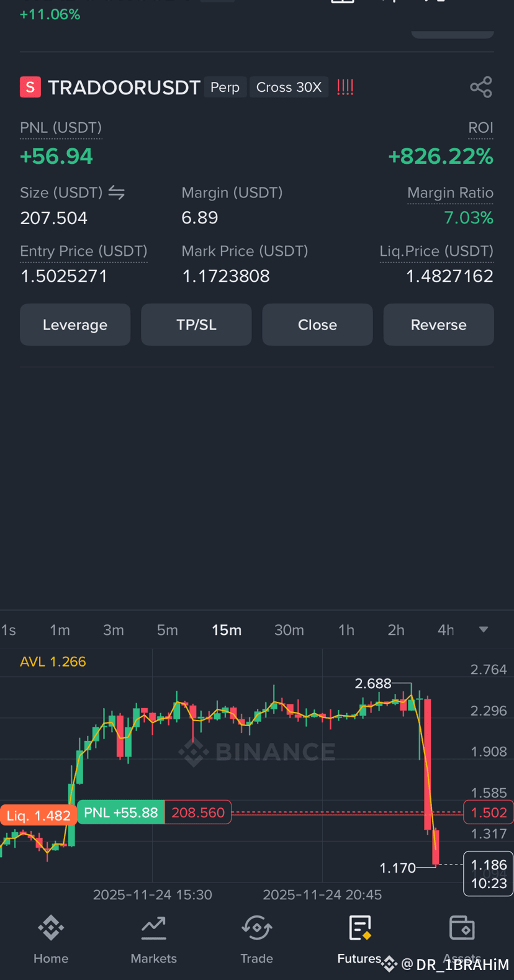Expand more chart intervals dropdown arrow
This screenshot has height=980, width=514.
click(484, 629)
